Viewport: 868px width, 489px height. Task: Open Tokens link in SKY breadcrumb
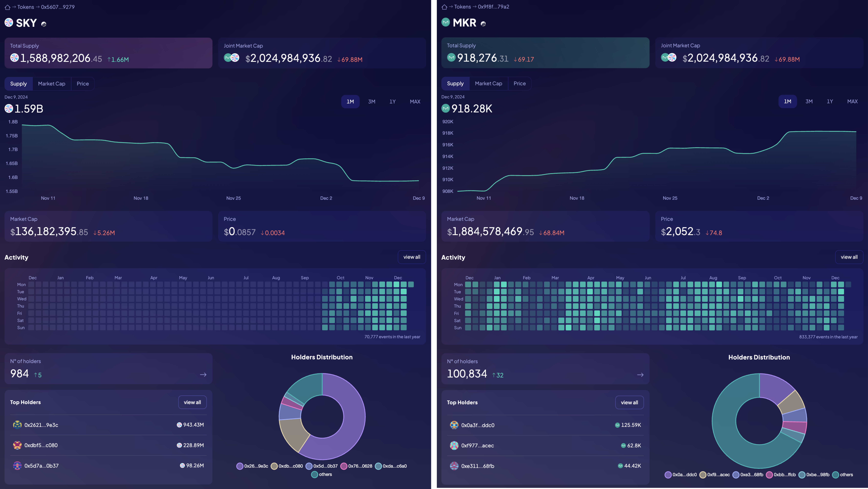coord(26,7)
